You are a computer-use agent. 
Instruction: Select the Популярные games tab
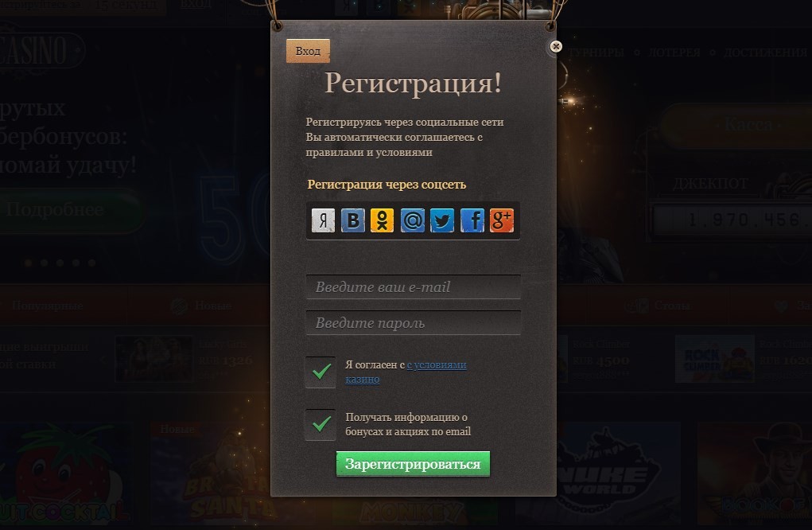(48, 306)
